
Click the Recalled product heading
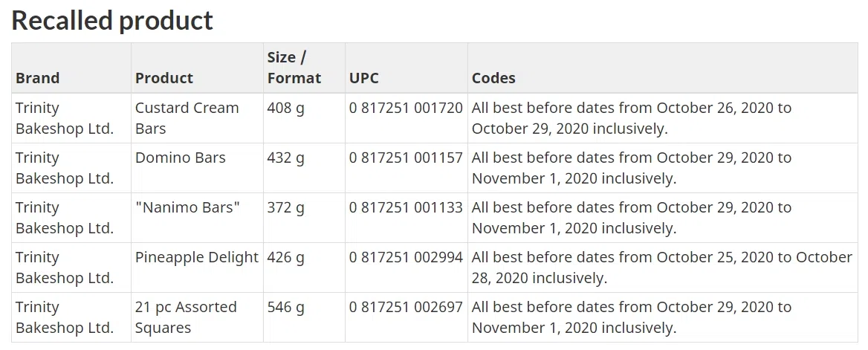click(x=112, y=20)
